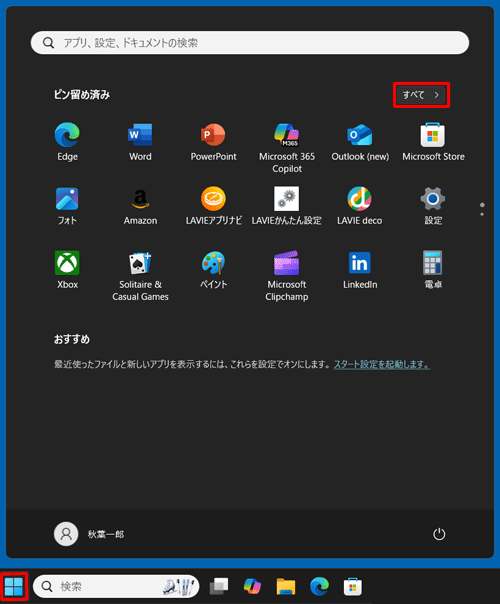The width and height of the screenshot is (500, 604).
Task: Open Microsoft Clipchamp
Action: tap(287, 276)
